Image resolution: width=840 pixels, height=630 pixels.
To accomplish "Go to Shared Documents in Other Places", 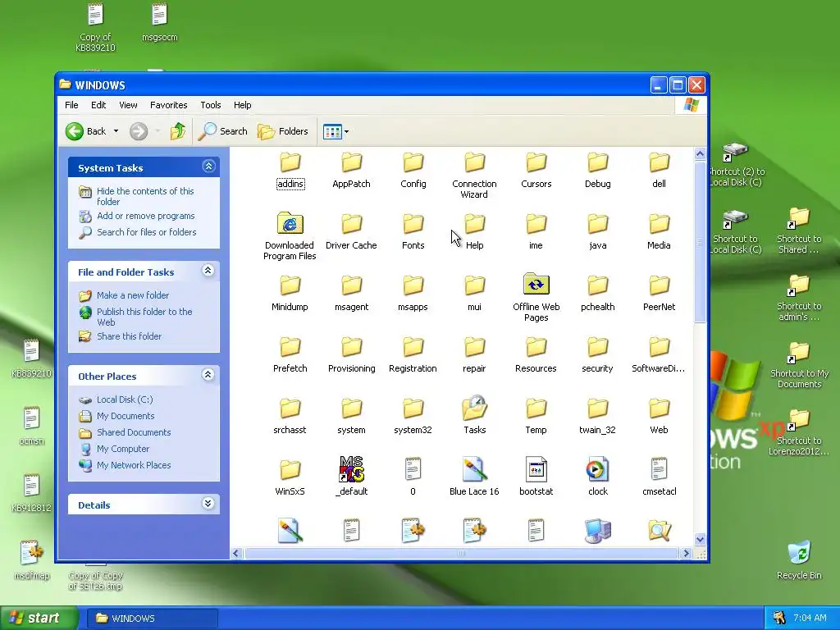I will point(134,432).
